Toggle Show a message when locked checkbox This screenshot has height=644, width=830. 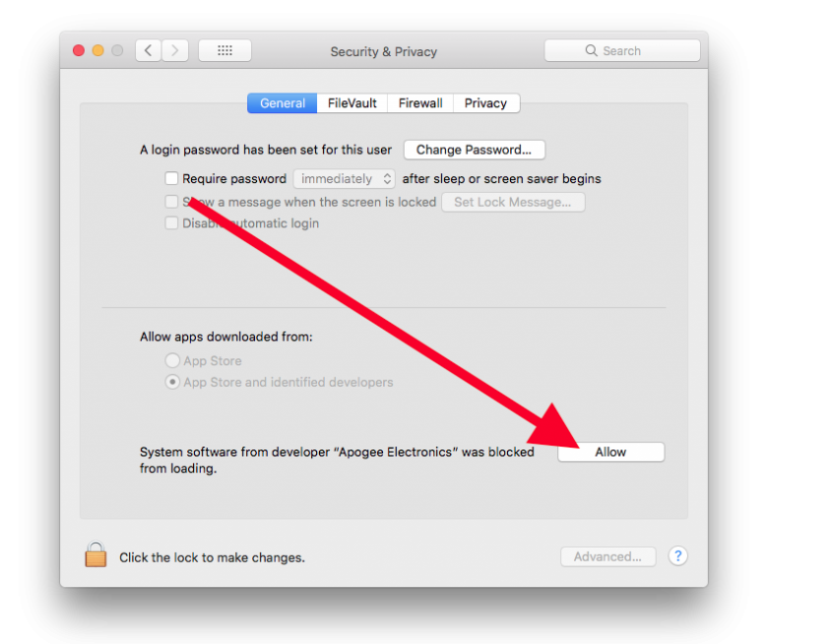tap(171, 202)
